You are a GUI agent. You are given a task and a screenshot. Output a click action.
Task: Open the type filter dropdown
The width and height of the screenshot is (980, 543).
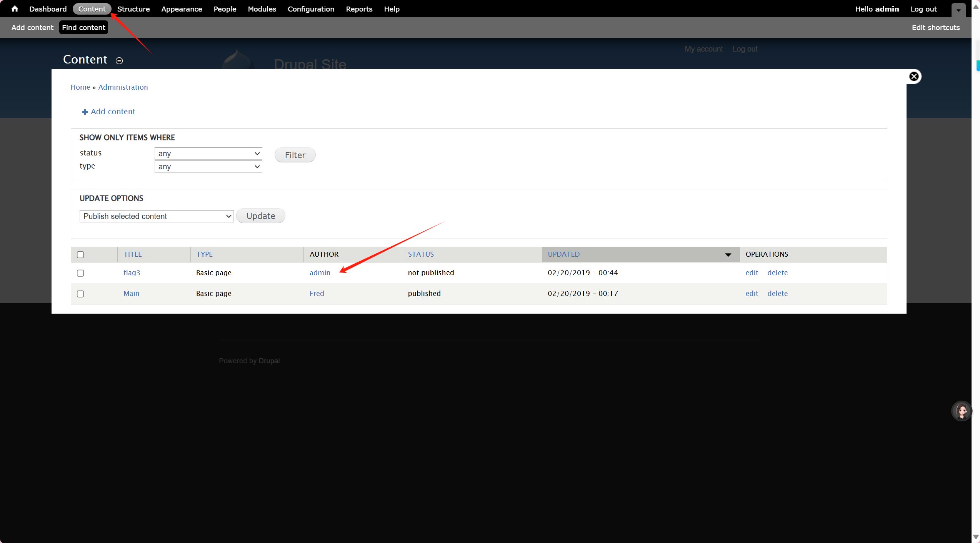coord(208,167)
